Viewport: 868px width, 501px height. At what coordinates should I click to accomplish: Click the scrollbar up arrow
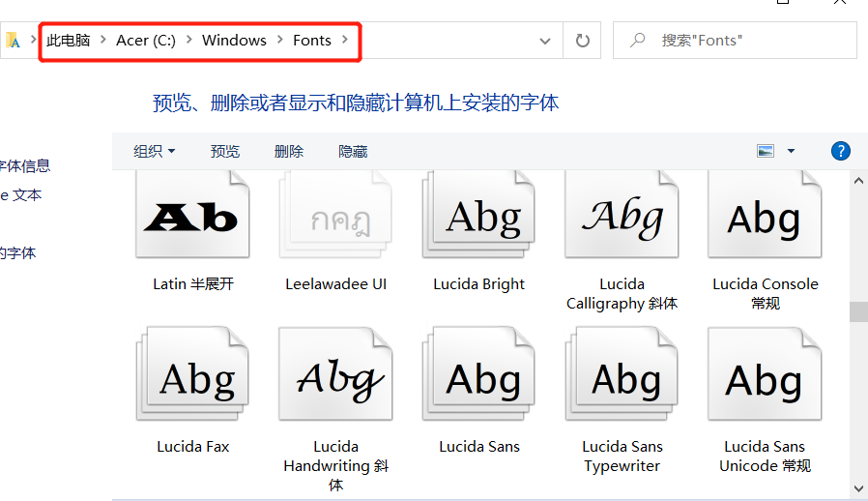tap(858, 181)
